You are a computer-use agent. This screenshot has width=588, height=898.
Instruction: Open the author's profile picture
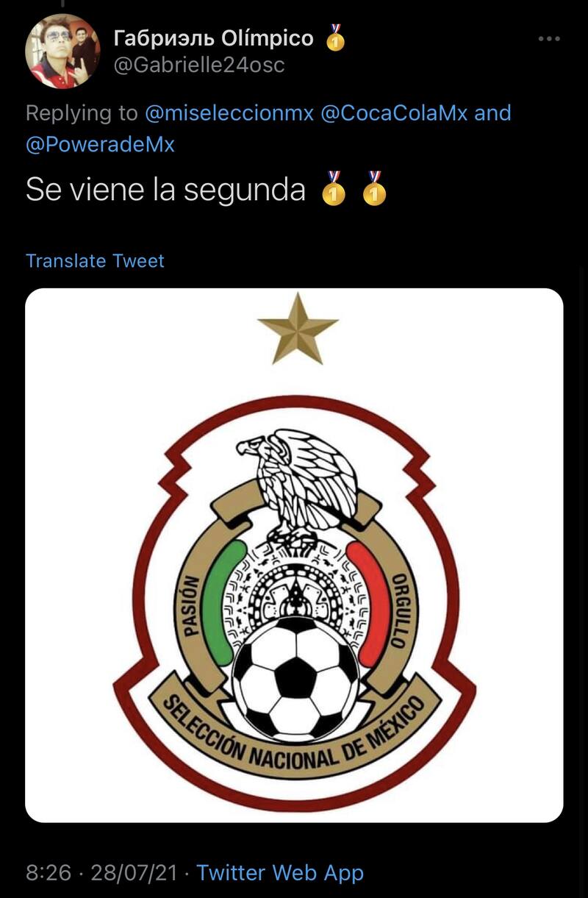coord(62,51)
